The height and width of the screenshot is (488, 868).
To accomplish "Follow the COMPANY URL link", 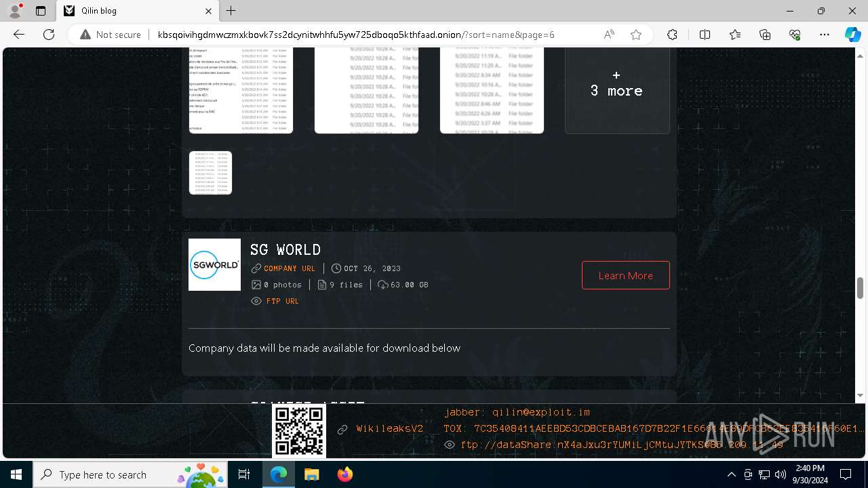I will [x=290, y=268].
